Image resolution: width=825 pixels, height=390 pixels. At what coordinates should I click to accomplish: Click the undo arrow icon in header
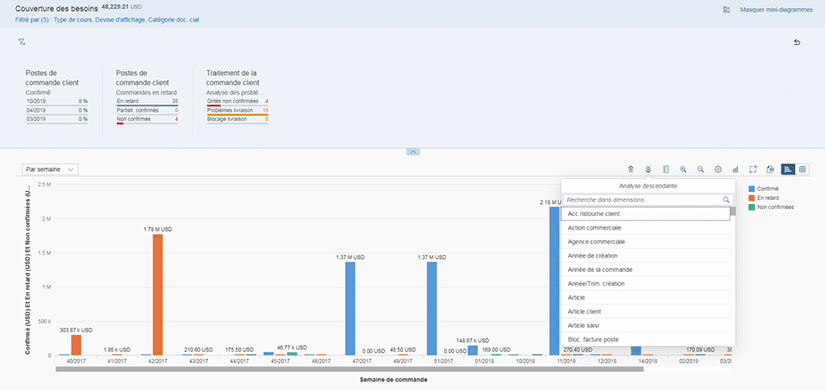click(797, 43)
